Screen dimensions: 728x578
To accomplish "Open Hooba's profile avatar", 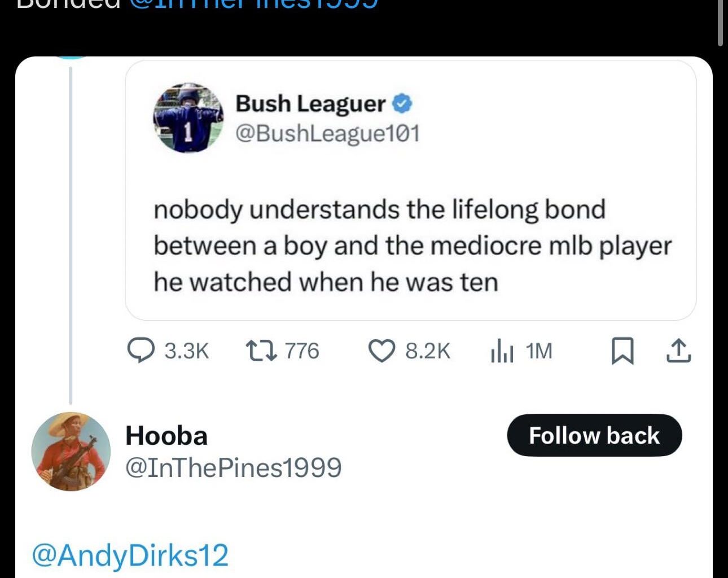I will (x=71, y=452).
